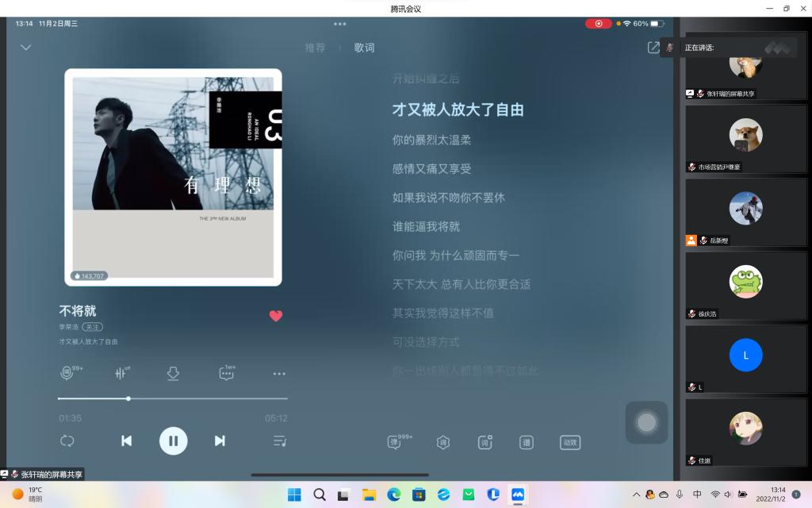Jump to lyric line 感情又痛又享受
Image resolution: width=812 pixels, height=508 pixels.
tap(431, 169)
